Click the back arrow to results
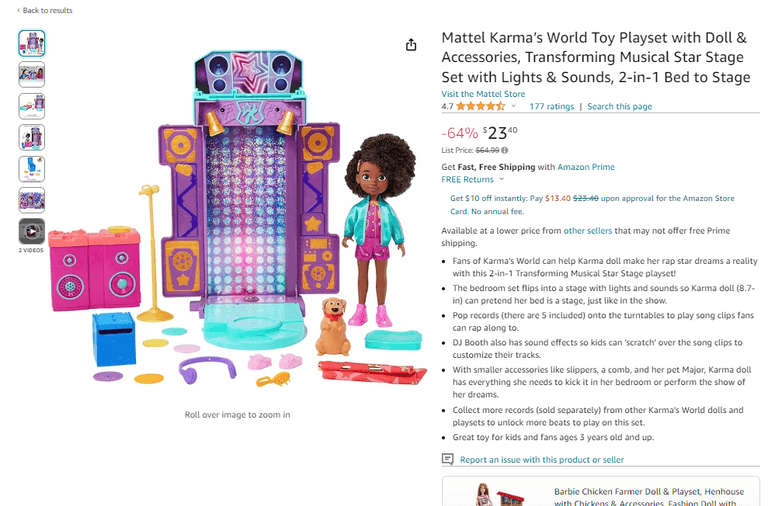 [x=19, y=11]
